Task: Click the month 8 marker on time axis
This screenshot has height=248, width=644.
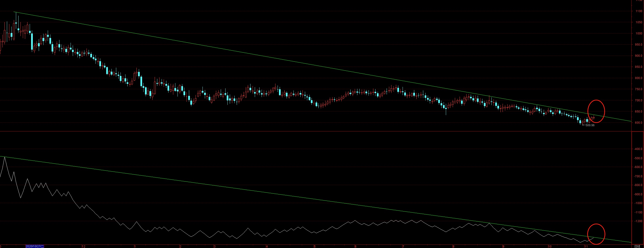Action: coord(453,247)
